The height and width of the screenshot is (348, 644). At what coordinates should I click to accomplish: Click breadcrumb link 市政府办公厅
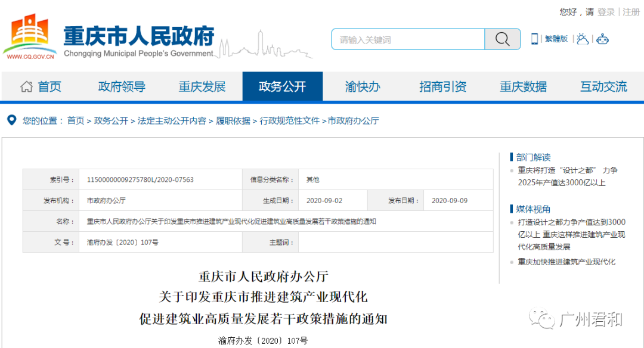pyautogui.click(x=353, y=120)
